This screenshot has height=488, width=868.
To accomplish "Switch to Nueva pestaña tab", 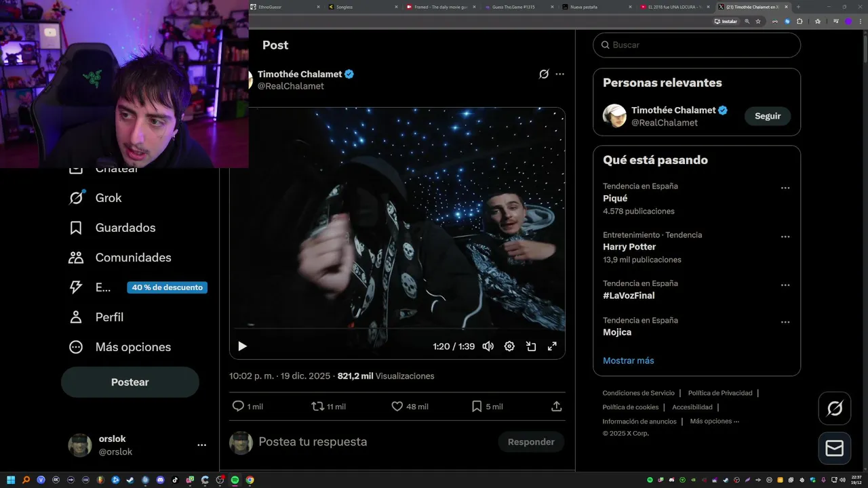I will pyautogui.click(x=597, y=7).
